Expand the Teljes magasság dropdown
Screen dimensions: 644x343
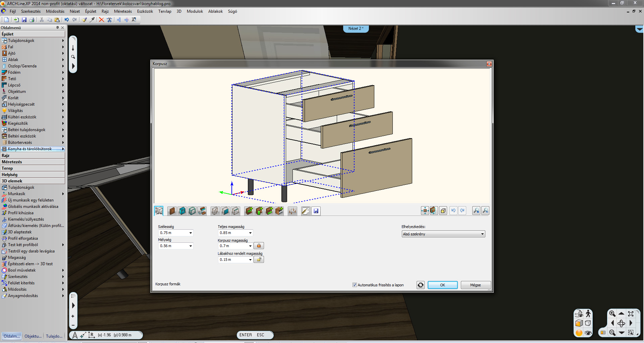(250, 233)
